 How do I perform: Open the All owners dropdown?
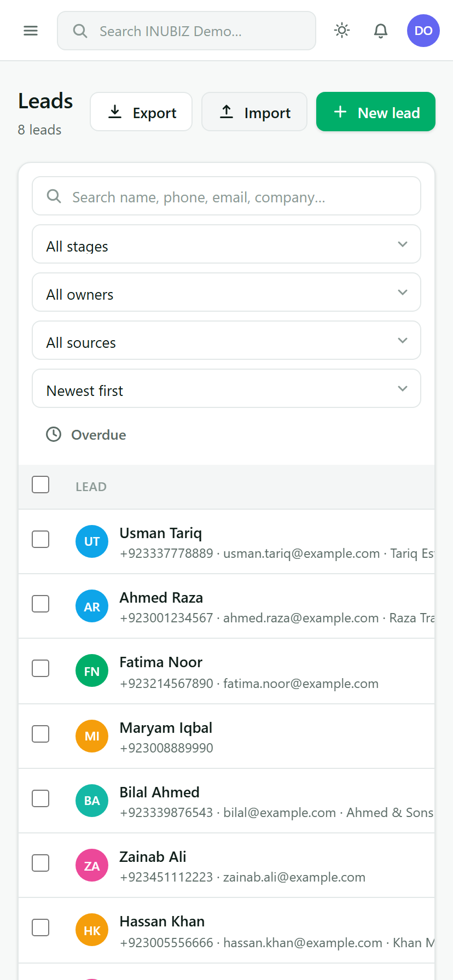coord(226,292)
